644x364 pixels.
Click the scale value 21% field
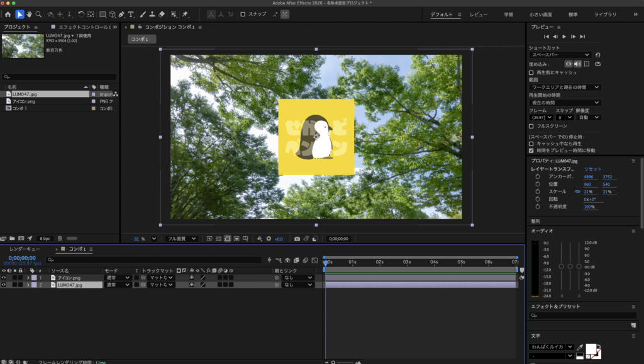click(588, 191)
